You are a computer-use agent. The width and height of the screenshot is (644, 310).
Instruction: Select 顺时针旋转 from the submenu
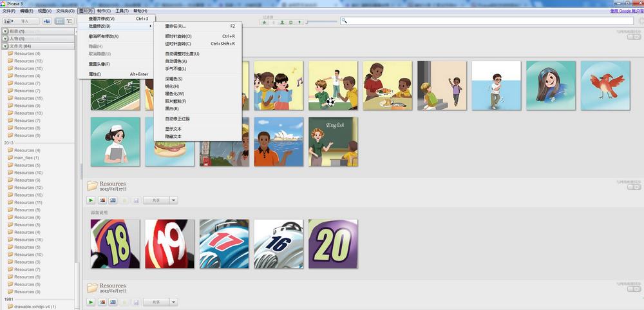pyautogui.click(x=178, y=36)
